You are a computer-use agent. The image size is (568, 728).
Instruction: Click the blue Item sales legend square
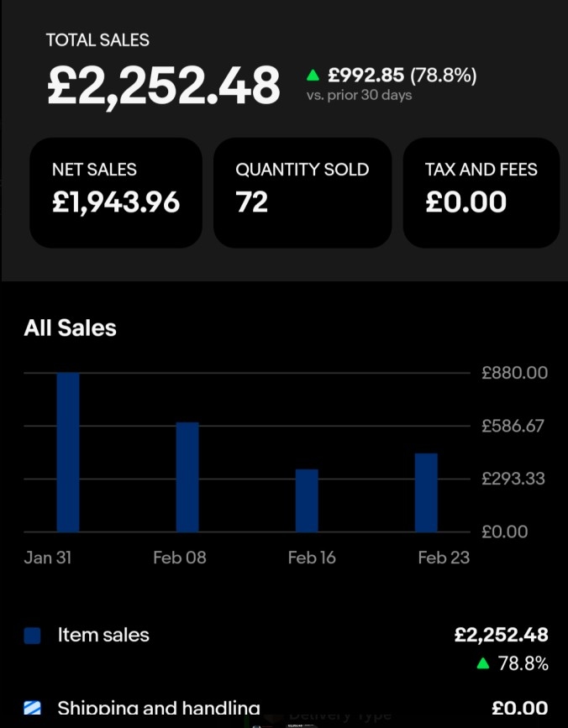point(32,636)
